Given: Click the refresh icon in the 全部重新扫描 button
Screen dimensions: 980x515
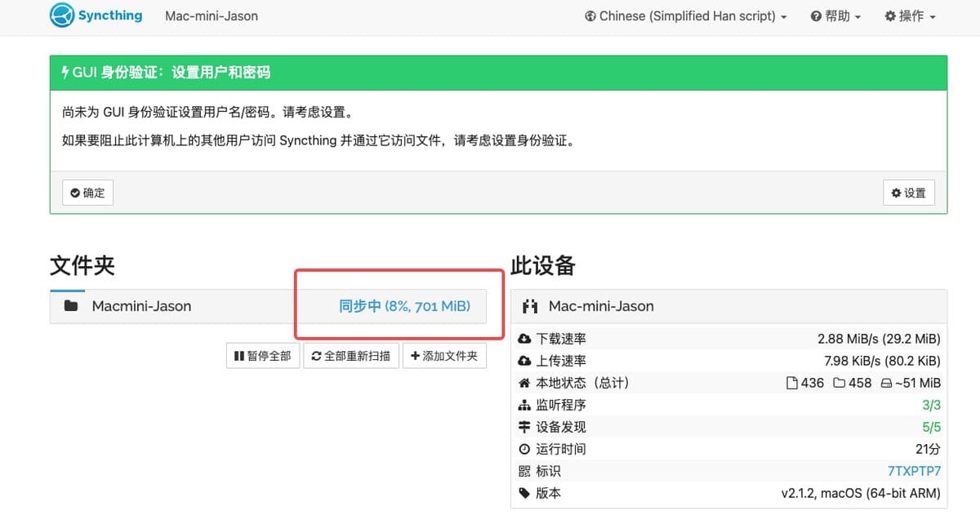Looking at the screenshot, I should (x=316, y=356).
